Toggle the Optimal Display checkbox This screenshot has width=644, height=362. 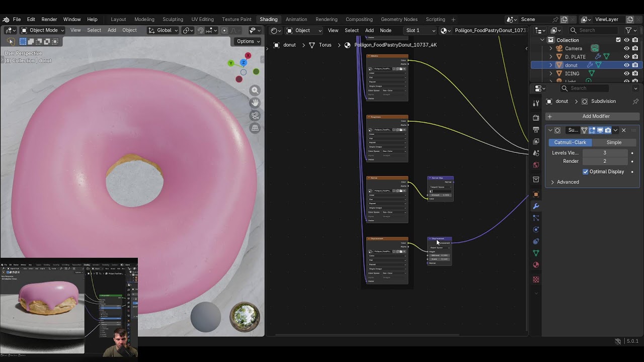[586, 171]
